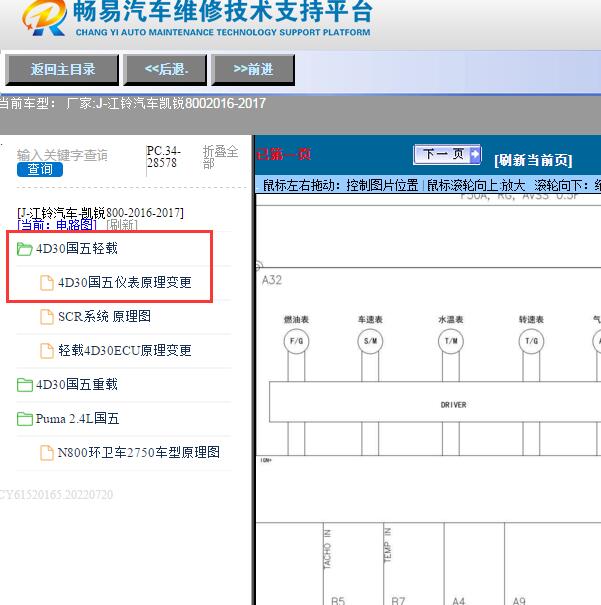Open 4D30国五仪表原理变更 document

coord(125,282)
